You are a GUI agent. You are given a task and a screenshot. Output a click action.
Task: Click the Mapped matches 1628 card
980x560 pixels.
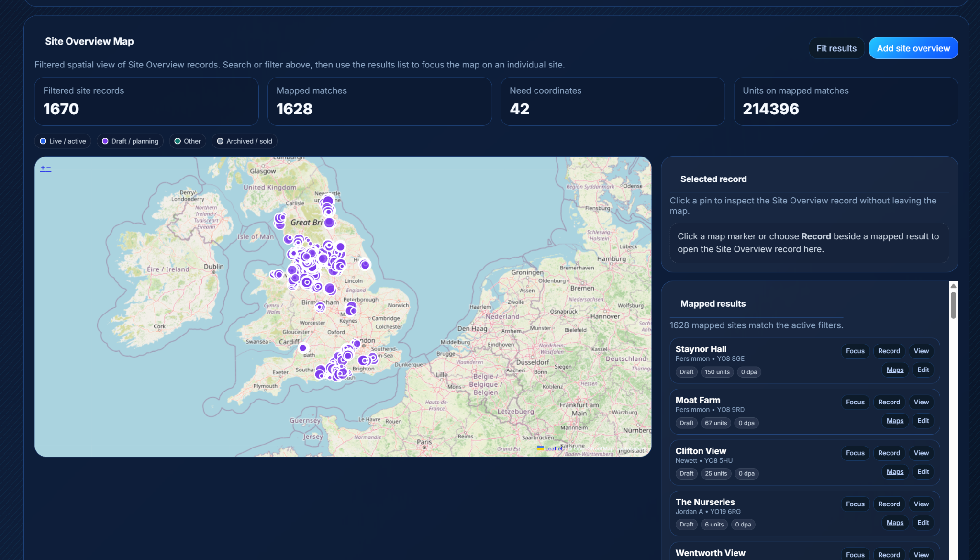click(379, 102)
